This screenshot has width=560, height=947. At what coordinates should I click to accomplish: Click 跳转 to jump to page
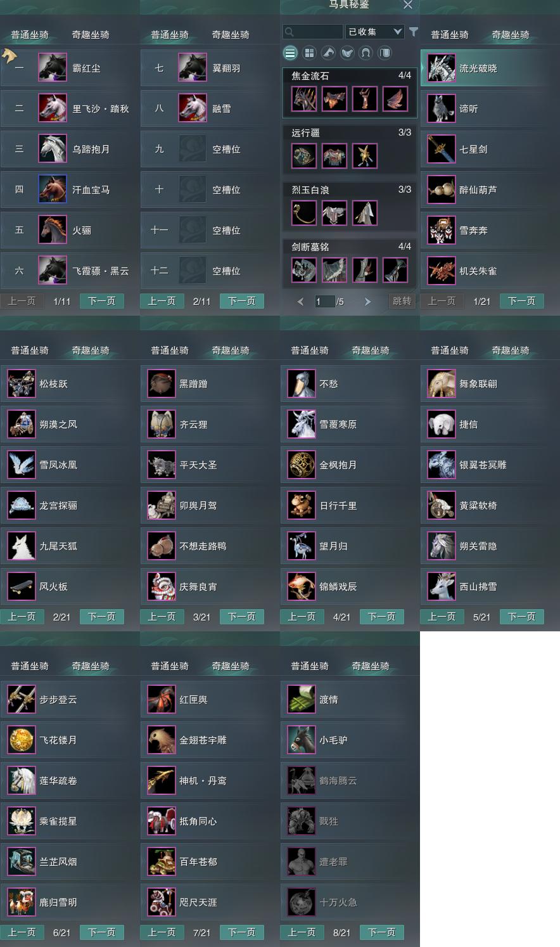[402, 301]
